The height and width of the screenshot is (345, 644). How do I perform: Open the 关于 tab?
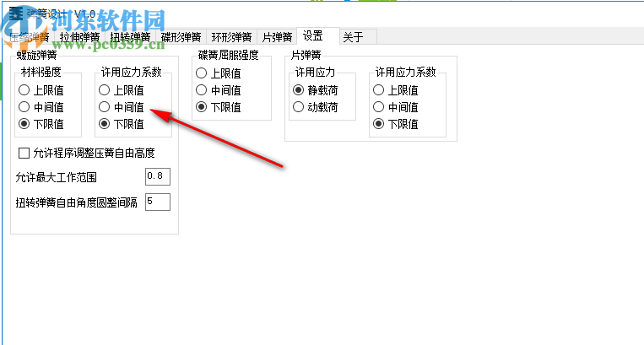[x=358, y=37]
